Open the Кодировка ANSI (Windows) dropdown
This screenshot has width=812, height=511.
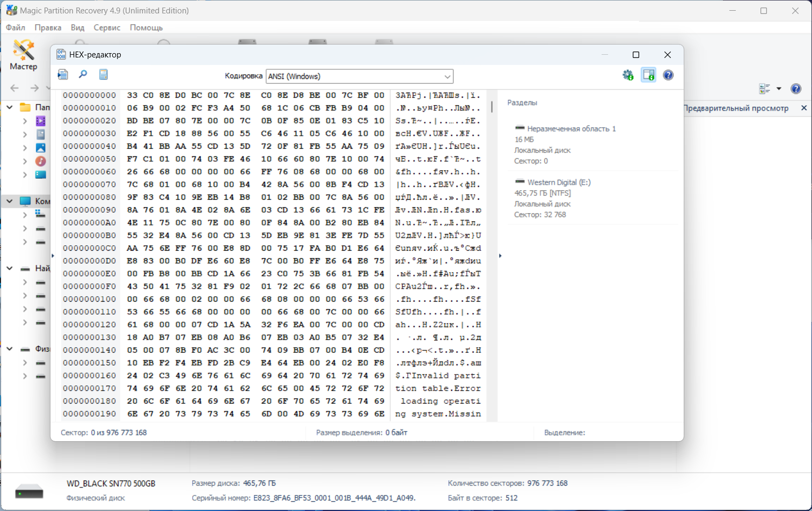point(360,76)
